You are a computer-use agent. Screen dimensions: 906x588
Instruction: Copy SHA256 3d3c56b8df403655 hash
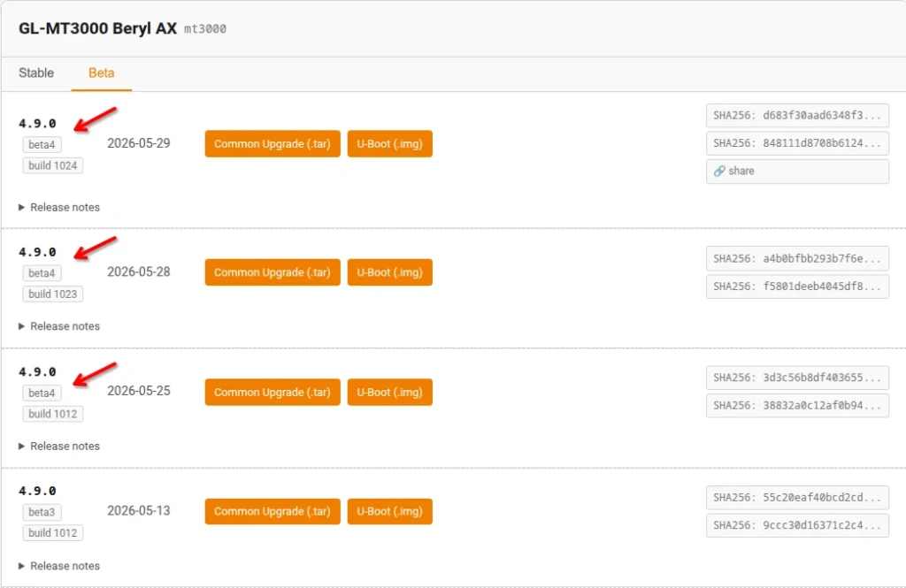[x=797, y=378]
